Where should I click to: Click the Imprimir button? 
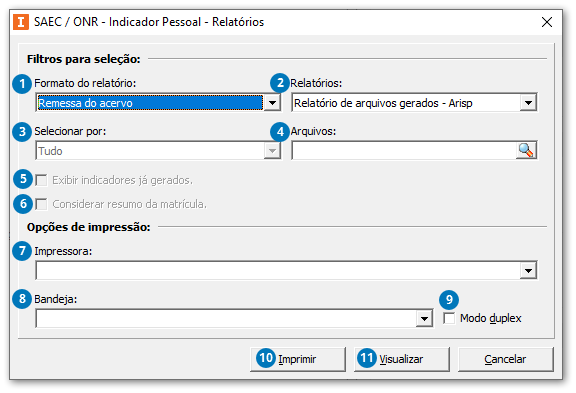point(298,359)
